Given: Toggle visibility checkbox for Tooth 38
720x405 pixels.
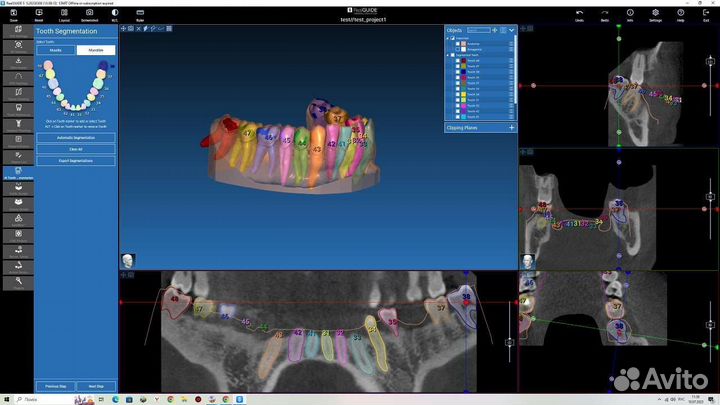Looking at the screenshot, I should (457, 72).
